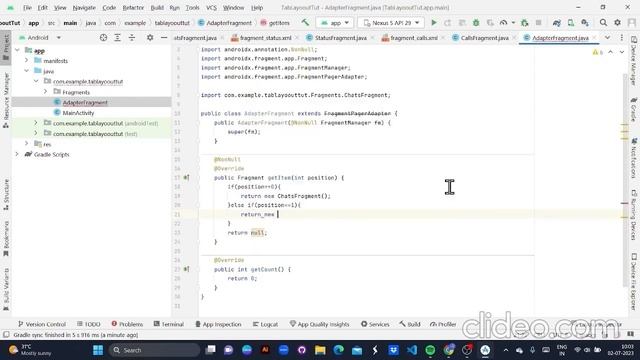Open the Version Control tool window
This screenshot has height=360, width=640.
pos(42,324)
